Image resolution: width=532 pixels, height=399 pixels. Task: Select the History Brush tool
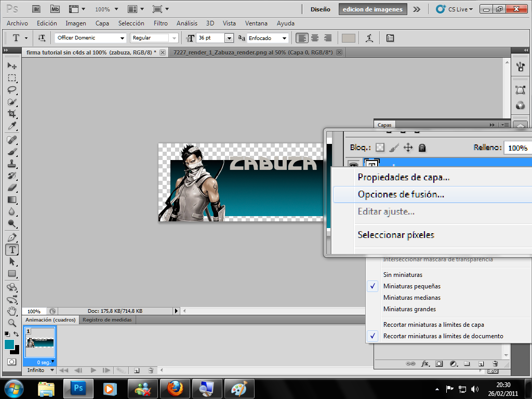click(12, 176)
